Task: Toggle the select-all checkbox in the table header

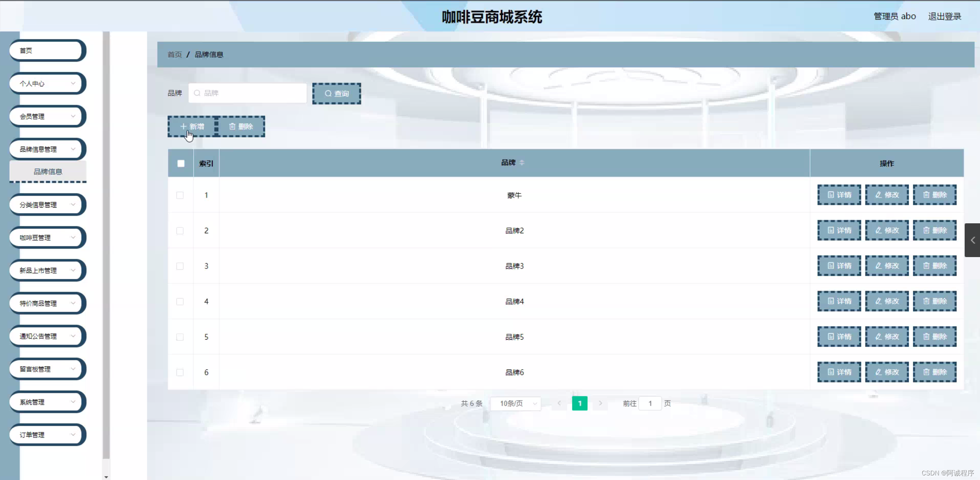Action: 181,163
